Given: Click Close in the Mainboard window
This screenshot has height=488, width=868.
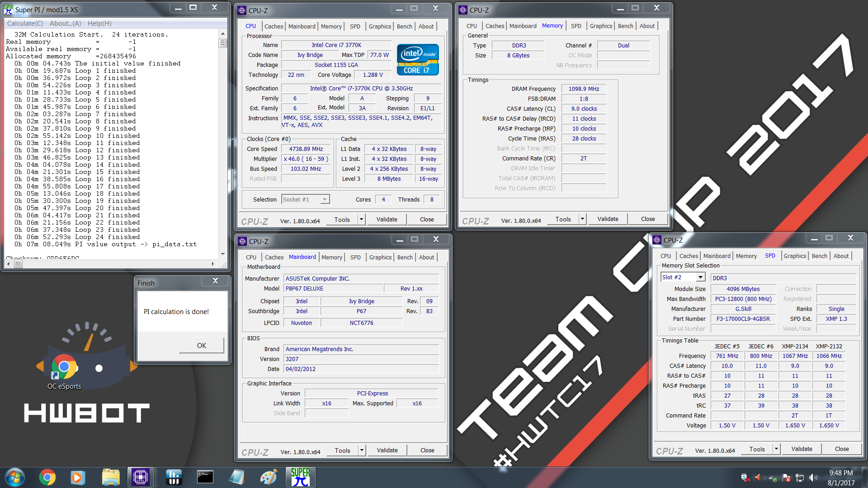Looking at the screenshot, I should point(427,450).
